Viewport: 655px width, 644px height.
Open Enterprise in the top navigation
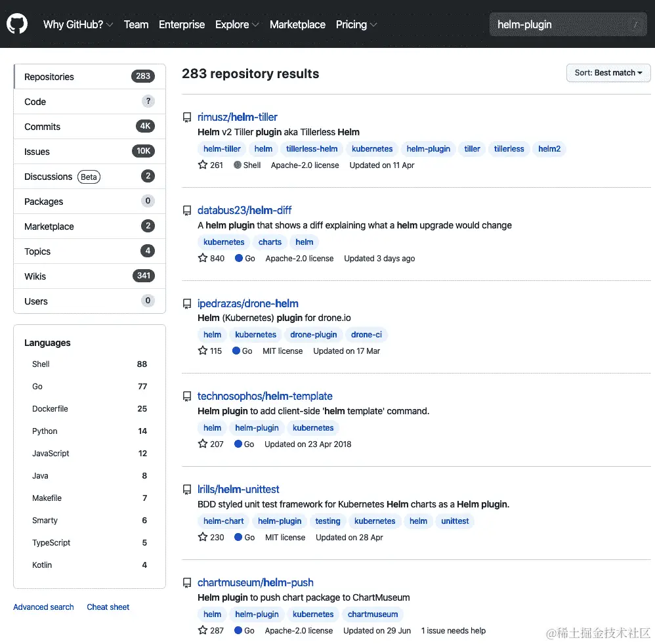pyautogui.click(x=182, y=25)
